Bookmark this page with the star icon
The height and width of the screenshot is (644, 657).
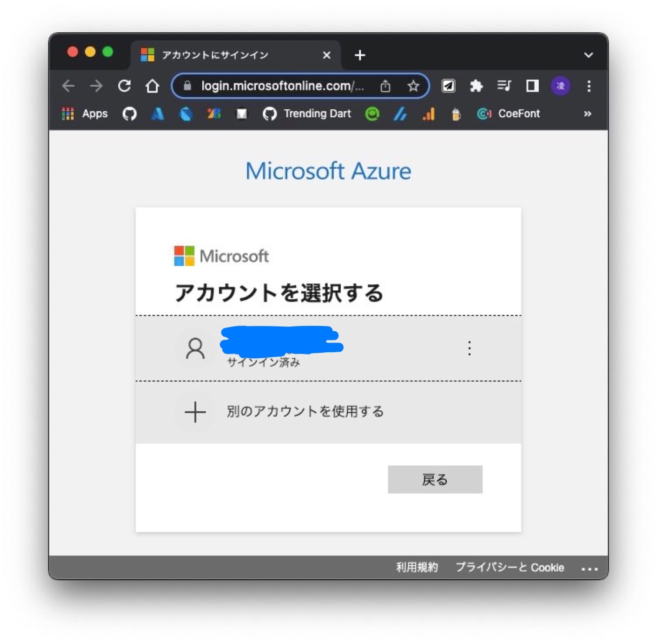413,86
